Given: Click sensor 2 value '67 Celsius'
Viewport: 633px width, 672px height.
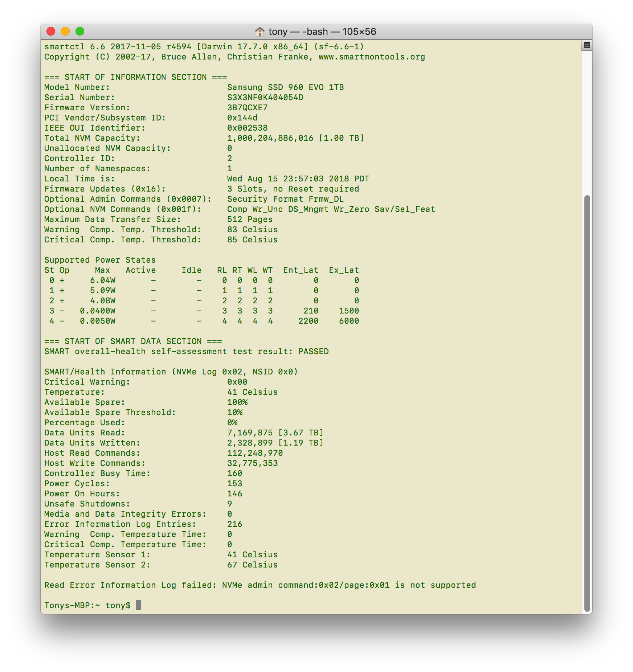Looking at the screenshot, I should coord(252,565).
